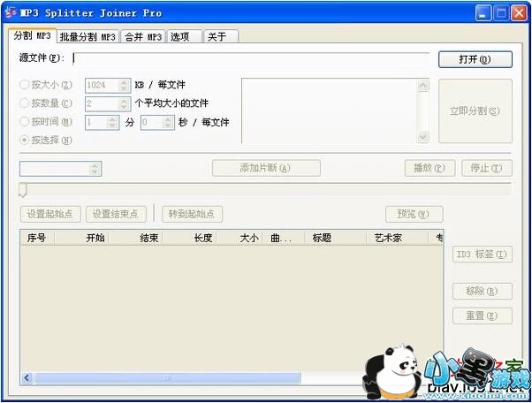
Task: Click the 转到起始点 button
Action: [x=192, y=214]
